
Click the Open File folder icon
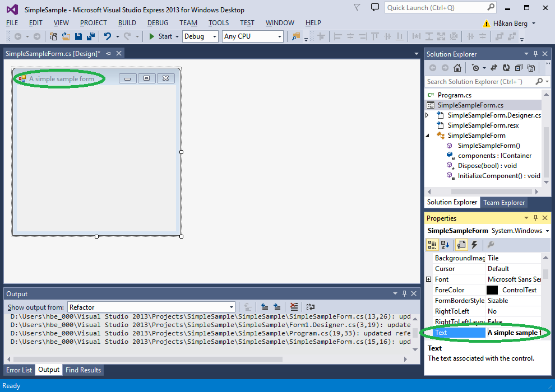pyautogui.click(x=66, y=36)
